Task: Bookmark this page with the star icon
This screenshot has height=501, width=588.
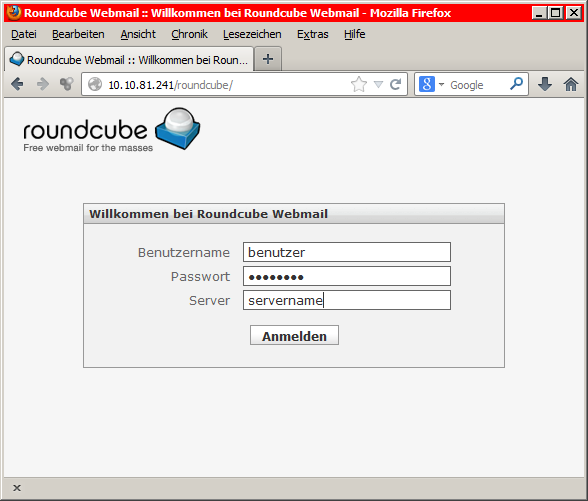Action: (359, 84)
